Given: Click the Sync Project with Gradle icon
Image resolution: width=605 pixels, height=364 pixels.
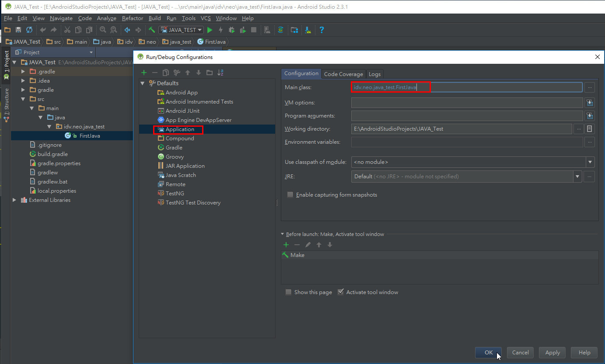Looking at the screenshot, I should 280,30.
